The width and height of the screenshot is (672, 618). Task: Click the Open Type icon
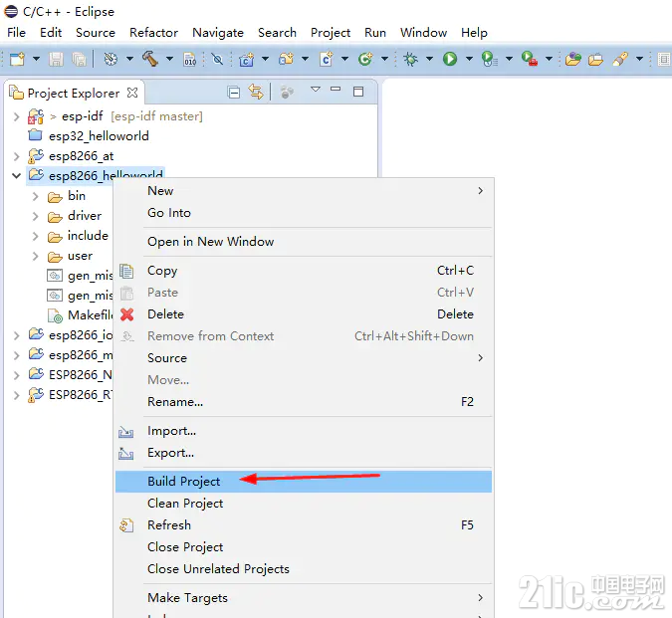tap(572, 59)
